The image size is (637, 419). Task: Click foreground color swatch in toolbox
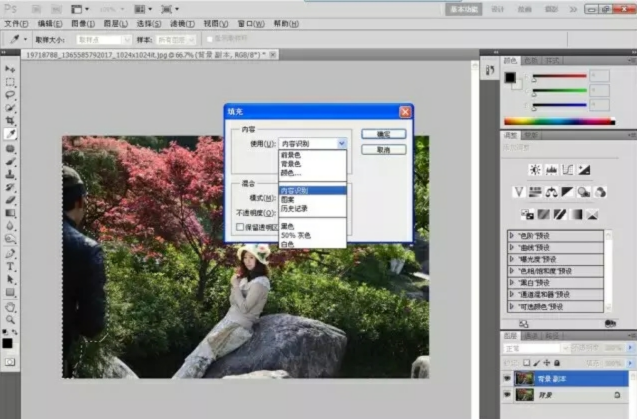7,343
